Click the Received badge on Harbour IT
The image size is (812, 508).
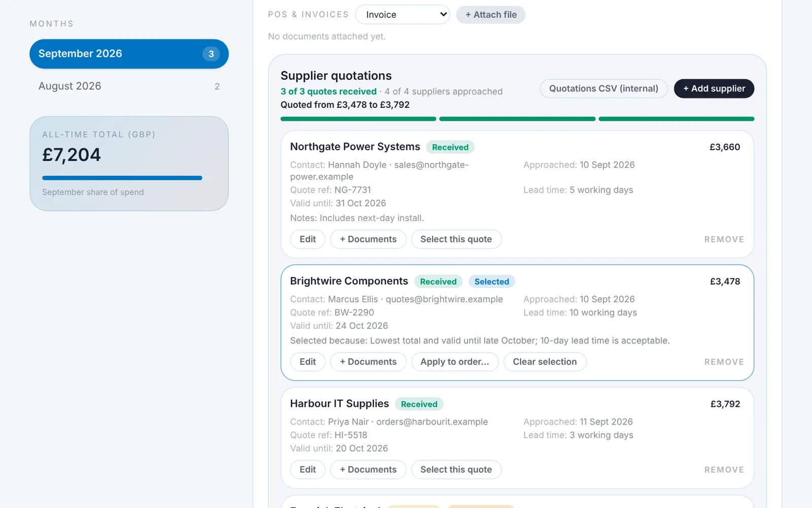pos(419,404)
